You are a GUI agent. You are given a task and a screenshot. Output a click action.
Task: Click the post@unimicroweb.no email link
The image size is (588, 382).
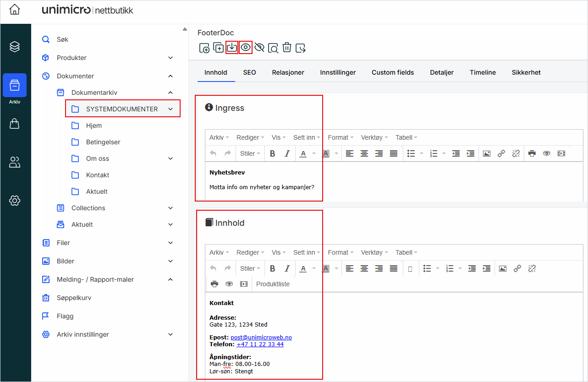261,338
